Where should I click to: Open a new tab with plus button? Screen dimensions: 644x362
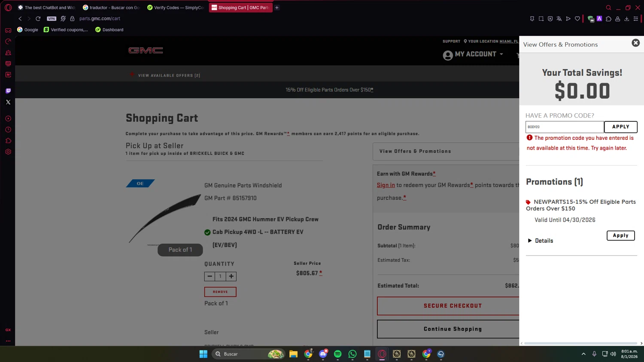[x=277, y=8]
